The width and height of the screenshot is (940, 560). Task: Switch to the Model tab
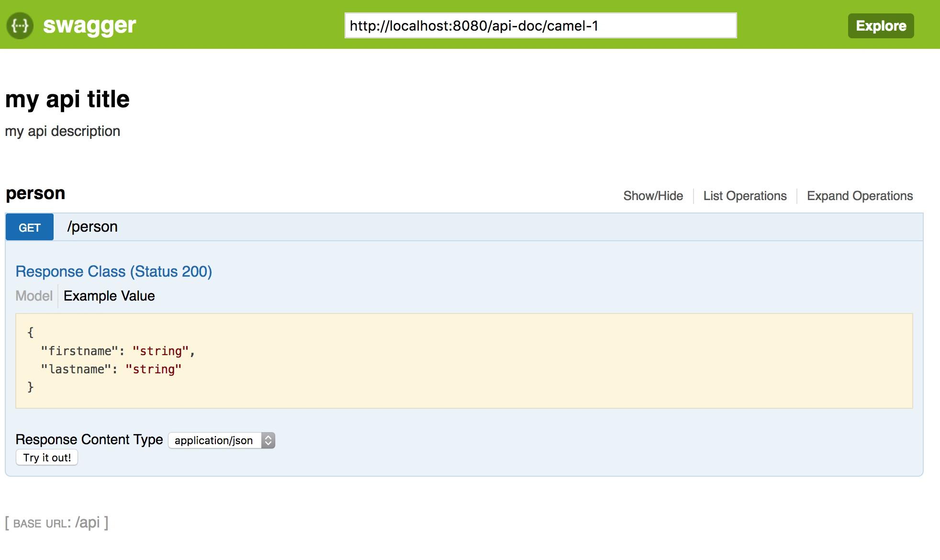click(34, 296)
